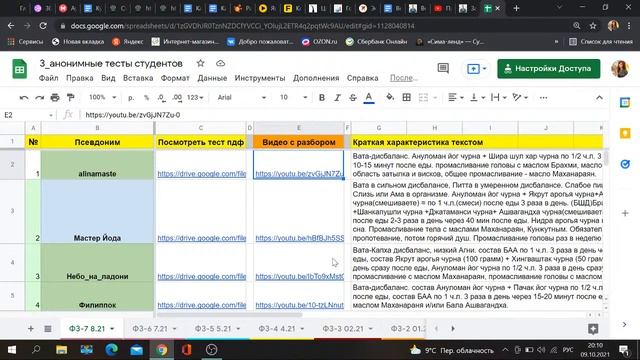
Task: Open horizontal align dropdown
Action: 456,98
